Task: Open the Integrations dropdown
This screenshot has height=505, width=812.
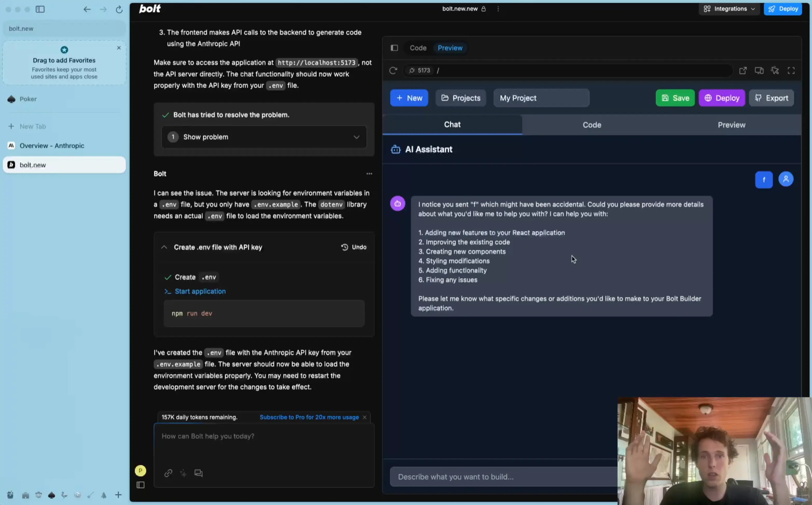Action: pos(729,9)
